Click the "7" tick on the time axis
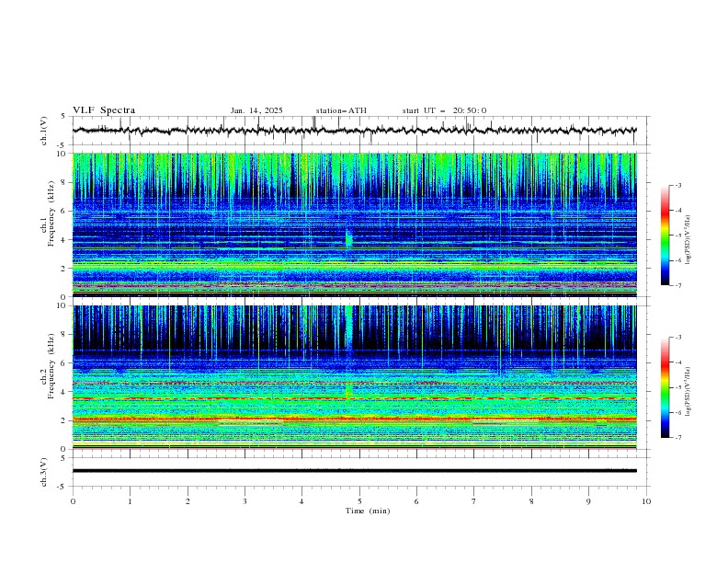 [x=474, y=501]
